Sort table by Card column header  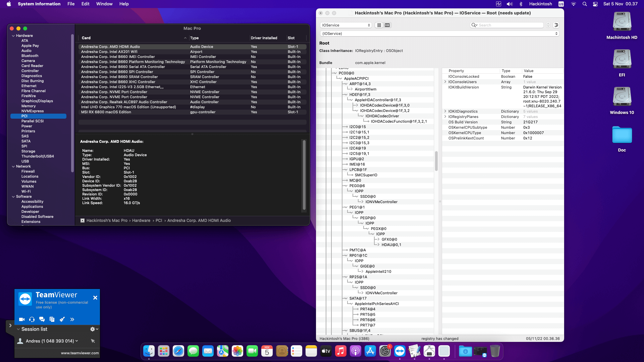(133, 38)
